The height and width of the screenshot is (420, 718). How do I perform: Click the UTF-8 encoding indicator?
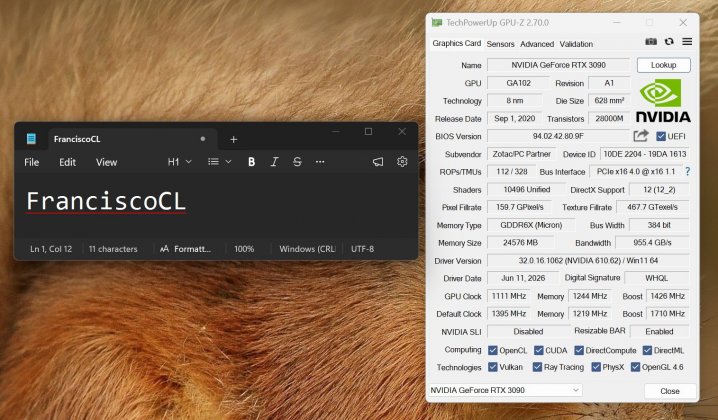[x=362, y=249]
